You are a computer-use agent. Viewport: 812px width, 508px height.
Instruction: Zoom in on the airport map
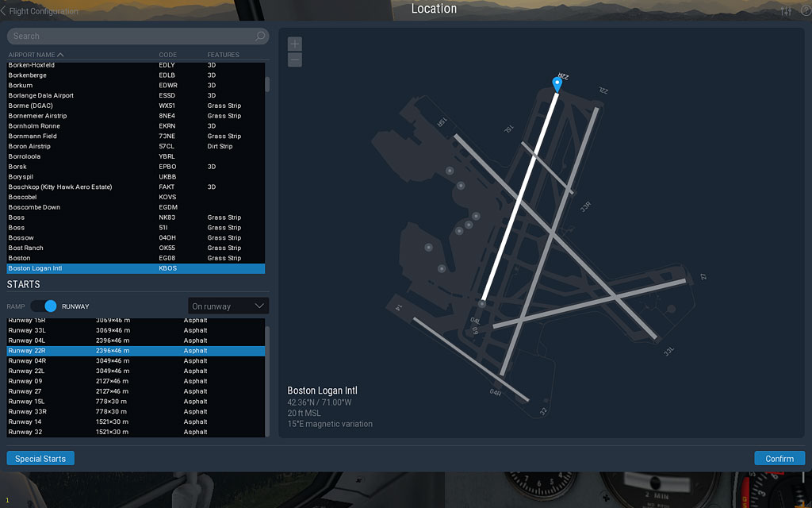295,44
